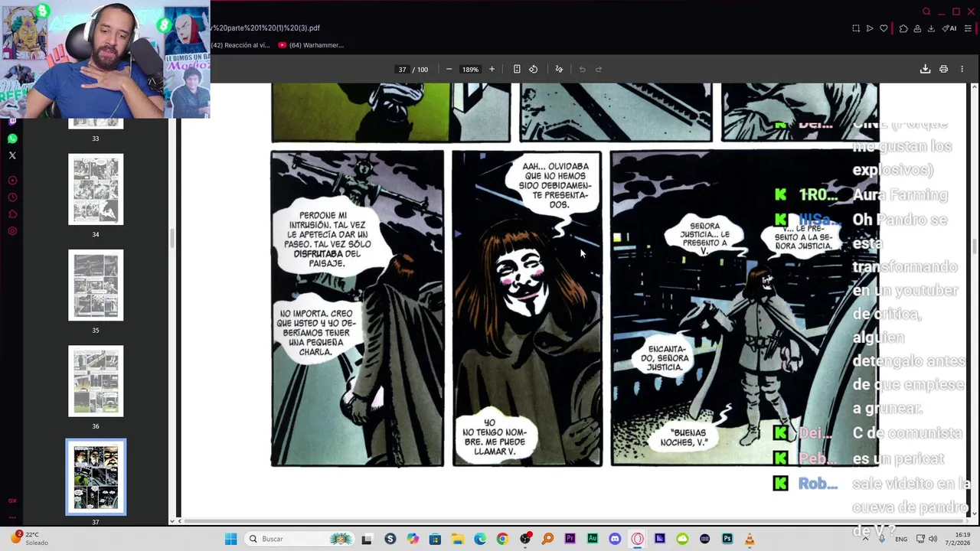Image resolution: width=980 pixels, height=551 pixels.
Task: Open History clock icon in Opera sidebar
Action: (12, 197)
